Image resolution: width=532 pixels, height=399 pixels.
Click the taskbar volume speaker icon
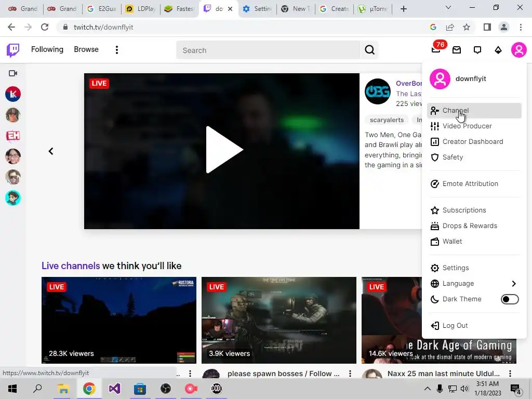[x=464, y=389]
